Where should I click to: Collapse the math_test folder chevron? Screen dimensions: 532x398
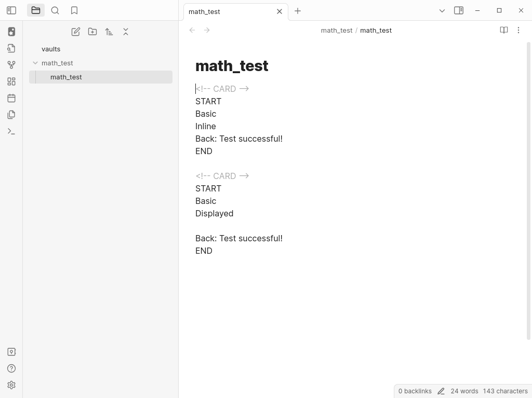(x=35, y=63)
